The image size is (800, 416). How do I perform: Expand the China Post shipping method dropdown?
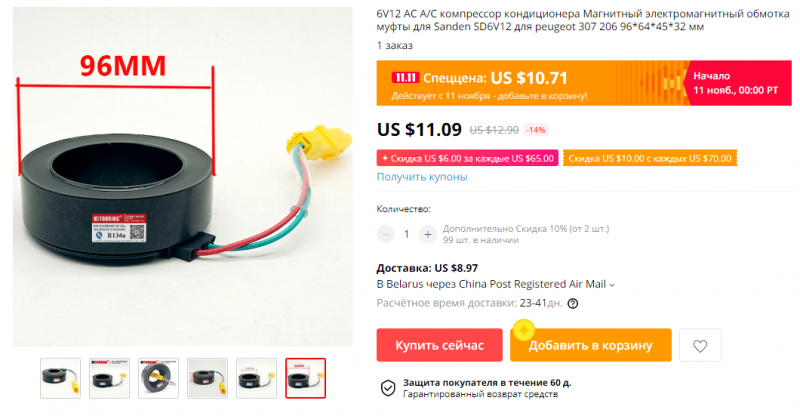(612, 285)
